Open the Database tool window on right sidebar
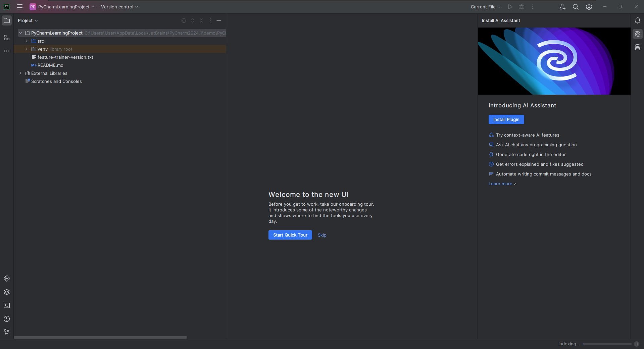This screenshot has width=644, height=349. point(637,48)
